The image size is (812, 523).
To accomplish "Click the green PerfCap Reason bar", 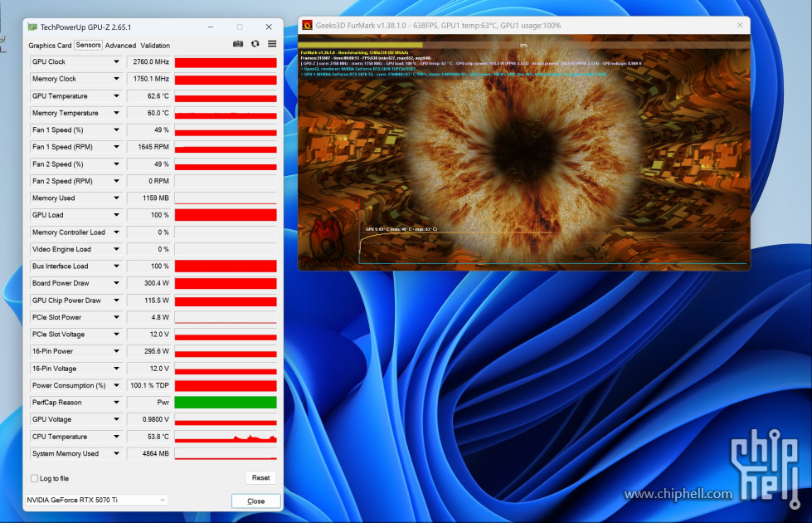I will [226, 403].
